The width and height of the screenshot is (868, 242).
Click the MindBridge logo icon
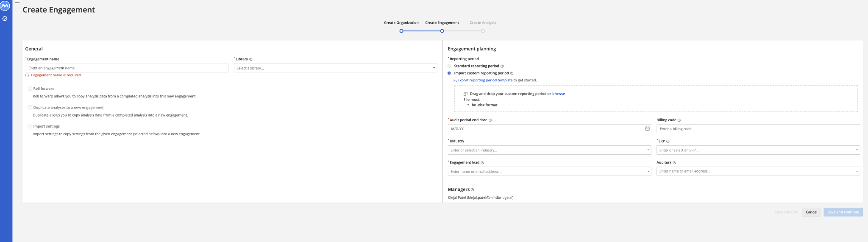[x=5, y=6]
